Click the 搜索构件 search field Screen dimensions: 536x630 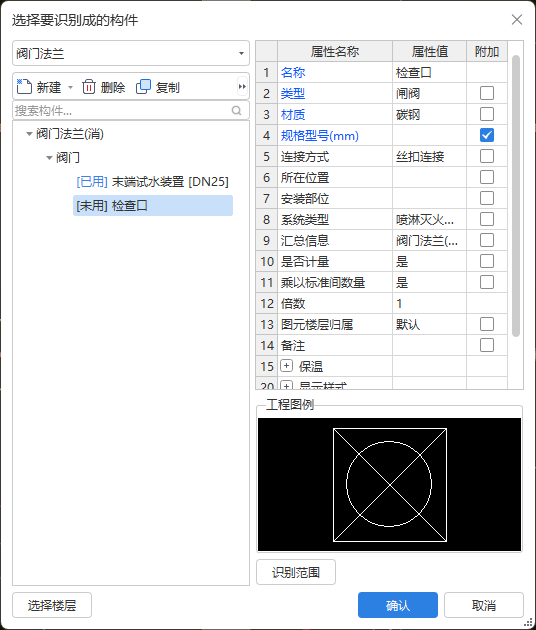tap(131, 110)
